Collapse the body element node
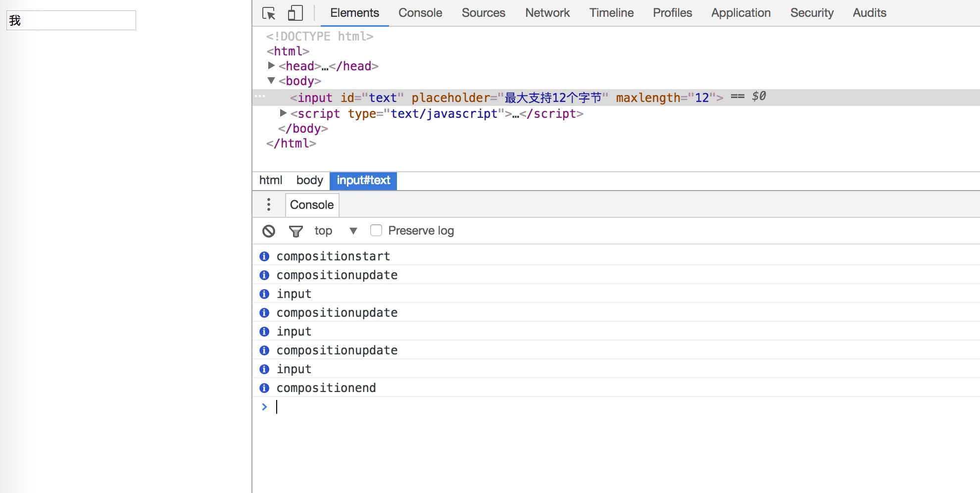This screenshot has width=980, height=493. click(271, 80)
